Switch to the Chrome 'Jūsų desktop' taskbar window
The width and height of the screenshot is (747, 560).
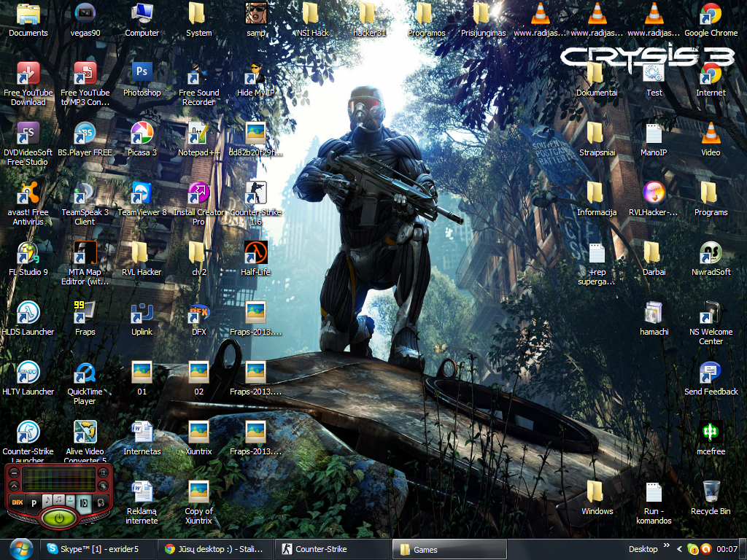[215, 549]
